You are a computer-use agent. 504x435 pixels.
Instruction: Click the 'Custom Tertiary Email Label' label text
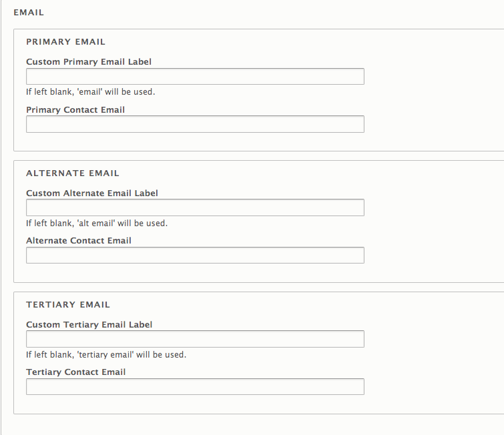89,324
